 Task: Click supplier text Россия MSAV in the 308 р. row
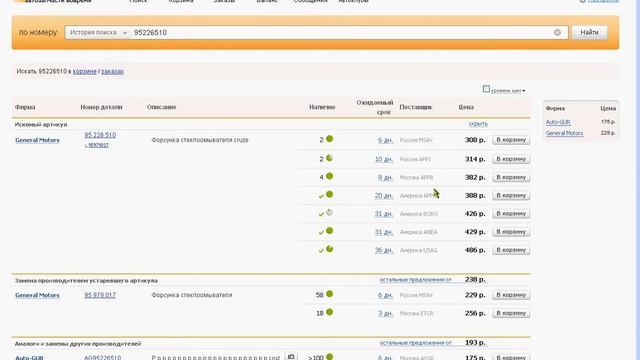[x=416, y=140]
